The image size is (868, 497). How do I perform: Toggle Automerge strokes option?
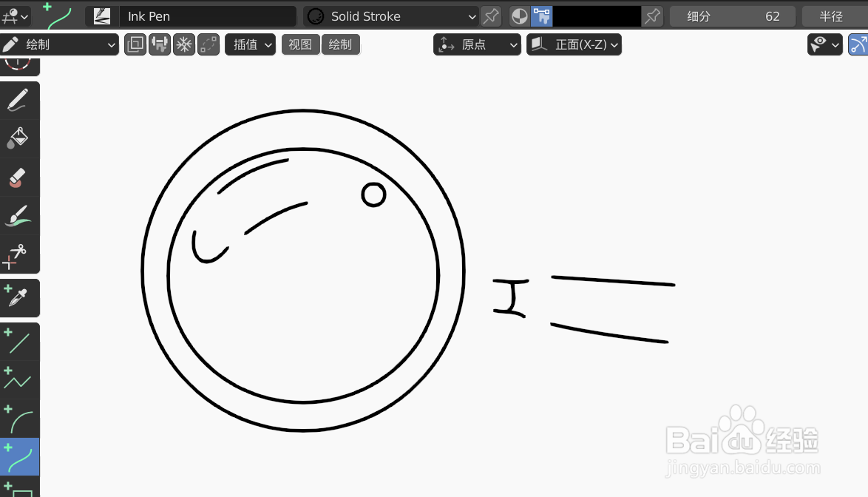tap(208, 44)
